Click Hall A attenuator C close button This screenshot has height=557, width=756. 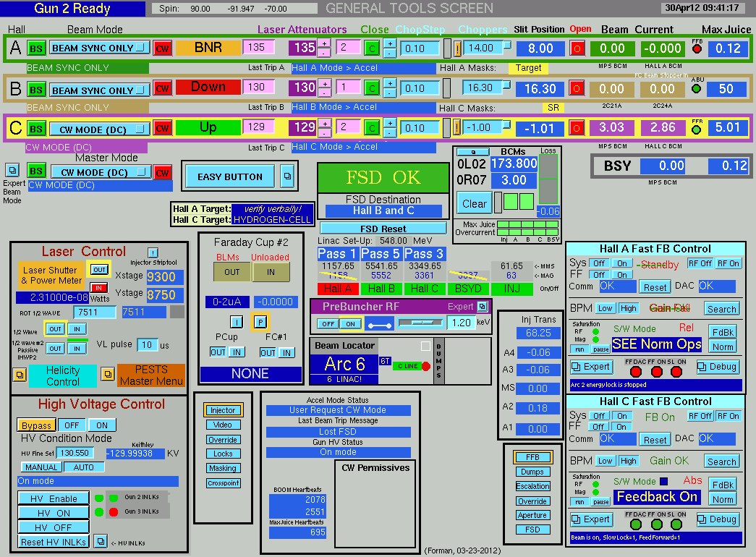pyautogui.click(x=372, y=48)
